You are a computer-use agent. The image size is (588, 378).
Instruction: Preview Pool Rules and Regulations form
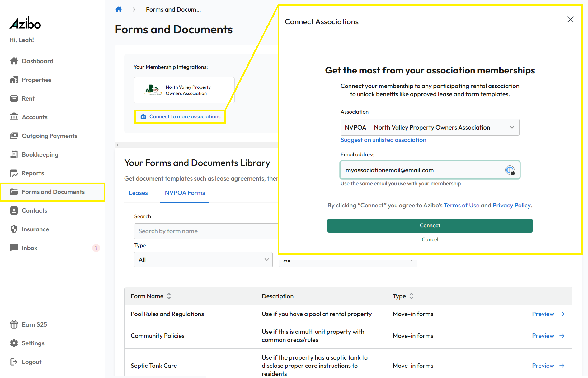543,314
